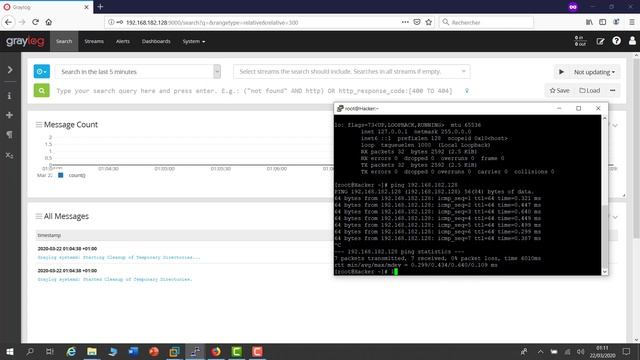Viewport: 640px width, 360px height.
Task: Open a new browser tab
Action: (x=100, y=7)
